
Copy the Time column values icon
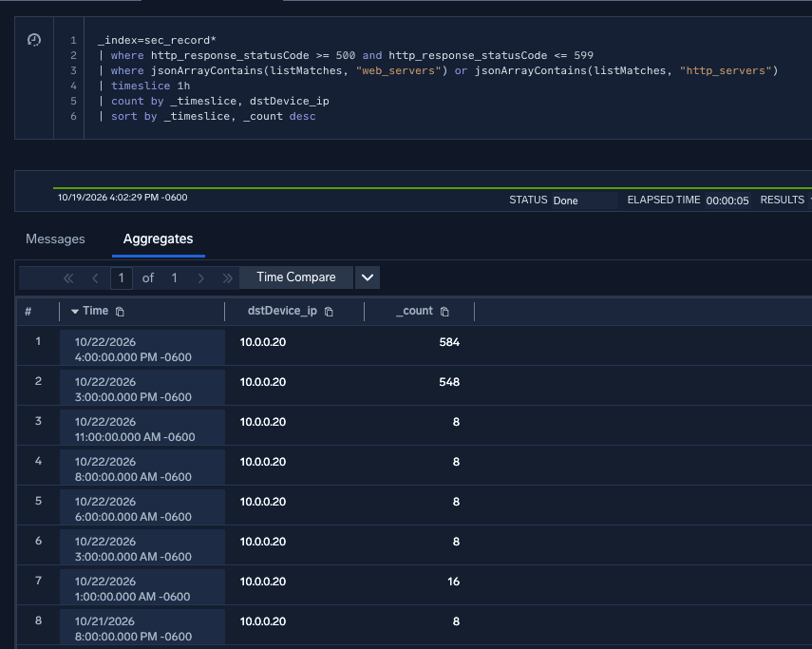pos(120,312)
